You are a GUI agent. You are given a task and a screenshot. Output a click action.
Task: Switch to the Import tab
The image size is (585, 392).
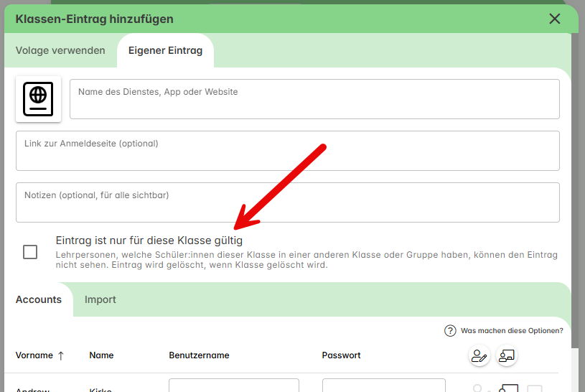coord(100,299)
